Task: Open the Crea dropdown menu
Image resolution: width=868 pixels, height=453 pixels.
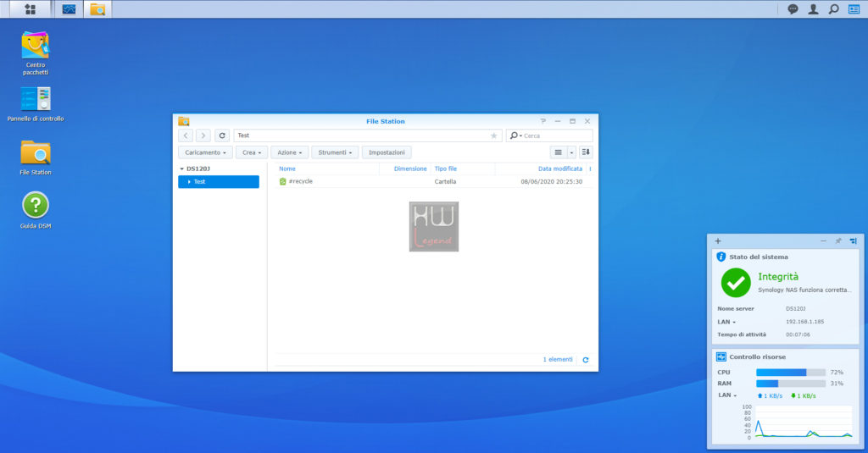Action: [251, 152]
